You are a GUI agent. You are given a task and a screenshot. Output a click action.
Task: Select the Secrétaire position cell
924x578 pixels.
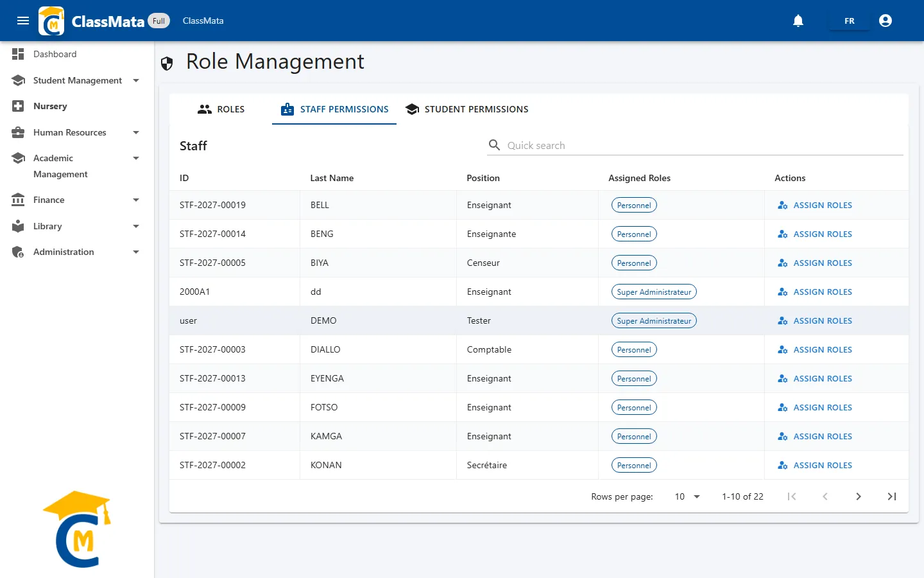tap(527, 465)
